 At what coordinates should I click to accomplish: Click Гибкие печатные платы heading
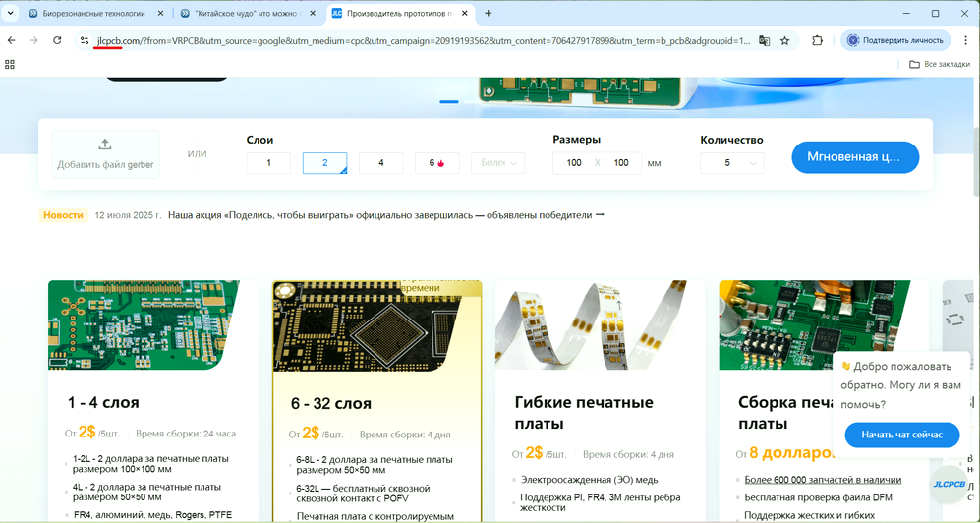[584, 412]
